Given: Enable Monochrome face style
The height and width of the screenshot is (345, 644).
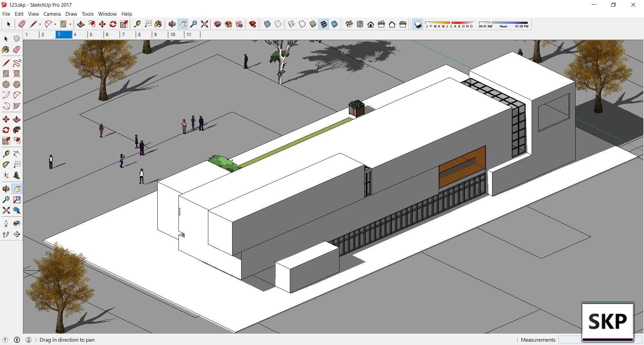Looking at the screenshot, I should coord(334,24).
